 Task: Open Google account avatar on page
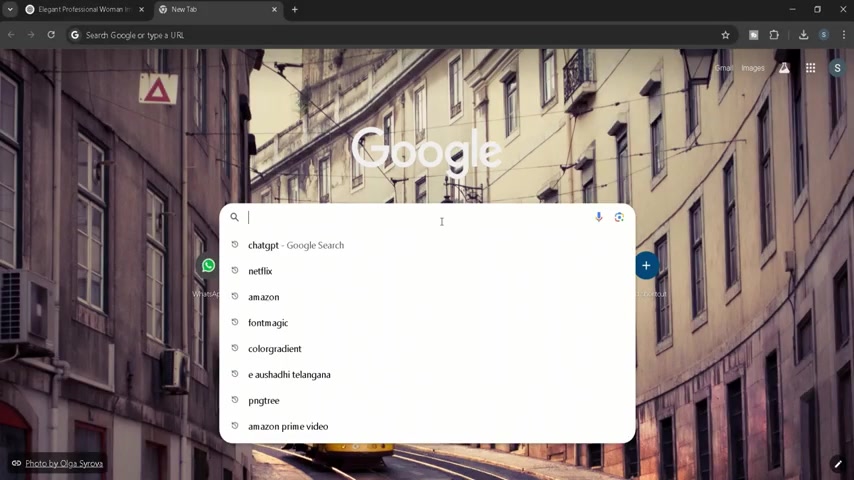tap(837, 68)
